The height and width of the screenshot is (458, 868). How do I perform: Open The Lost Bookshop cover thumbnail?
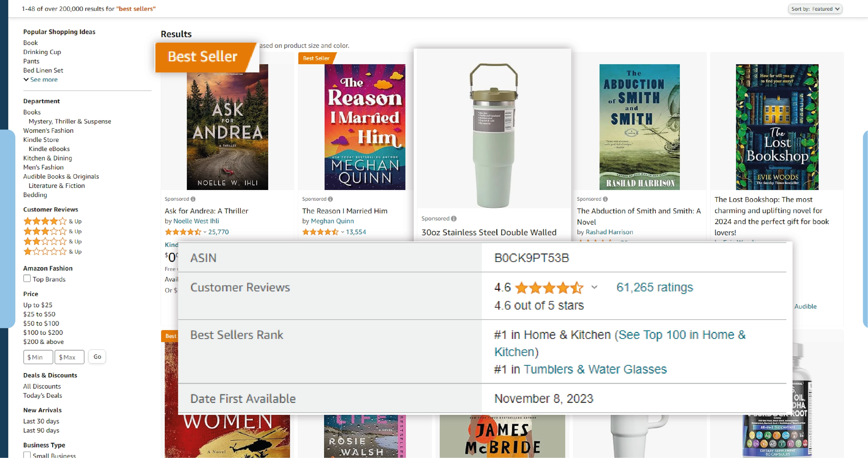(777, 127)
